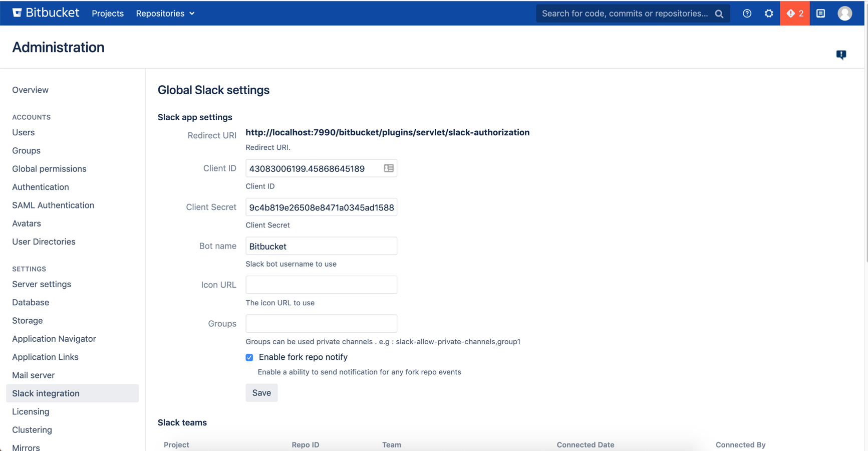868x451 pixels.
Task: Click the Connected Date column header
Action: pos(586,444)
